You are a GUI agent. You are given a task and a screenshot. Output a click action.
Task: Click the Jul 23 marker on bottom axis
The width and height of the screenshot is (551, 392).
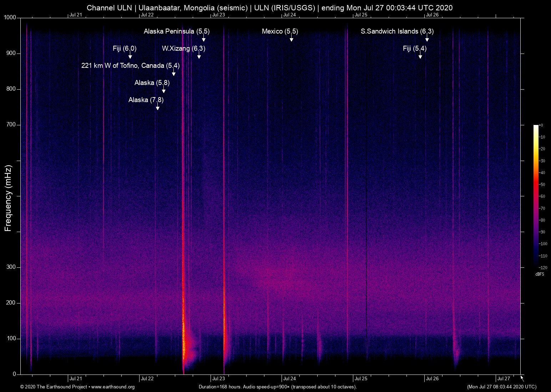point(218,378)
